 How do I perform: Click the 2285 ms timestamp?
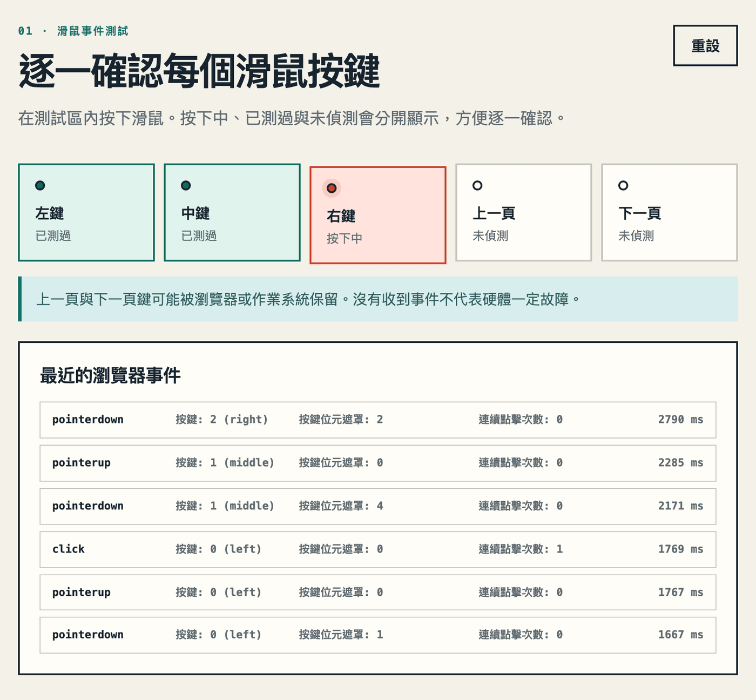point(680,463)
